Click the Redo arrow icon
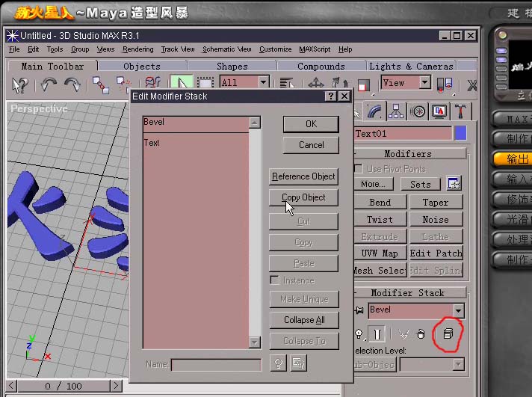 coord(72,84)
